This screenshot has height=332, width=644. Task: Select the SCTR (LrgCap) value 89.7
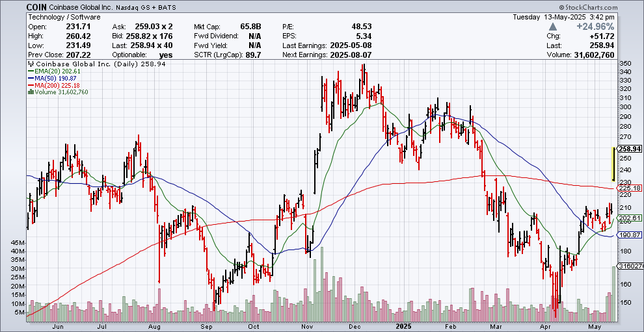pos(253,55)
